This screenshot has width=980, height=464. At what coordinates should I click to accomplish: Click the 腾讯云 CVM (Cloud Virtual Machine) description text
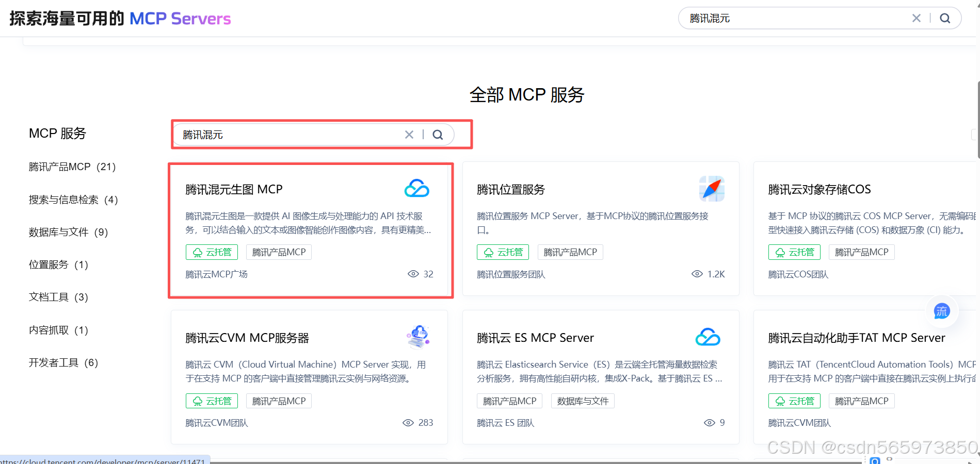[x=306, y=371]
